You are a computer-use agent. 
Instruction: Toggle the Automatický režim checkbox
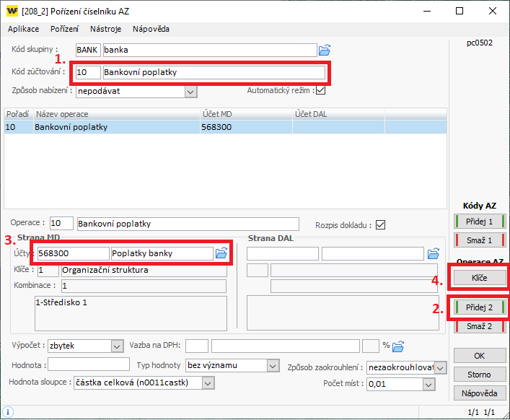(321, 91)
